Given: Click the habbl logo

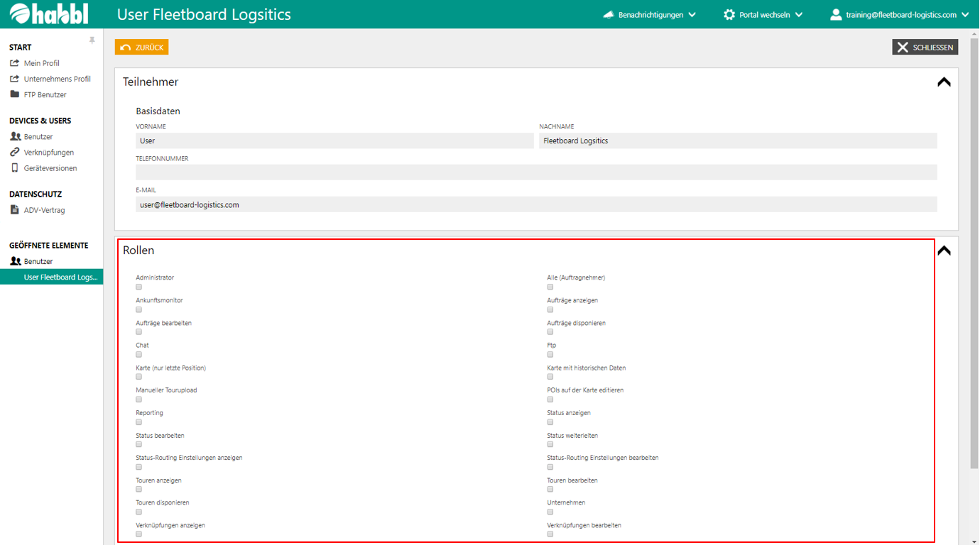Looking at the screenshot, I should pos(49,14).
